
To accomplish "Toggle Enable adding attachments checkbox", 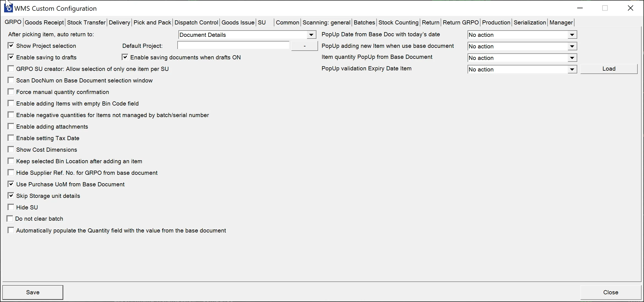I will point(11,126).
